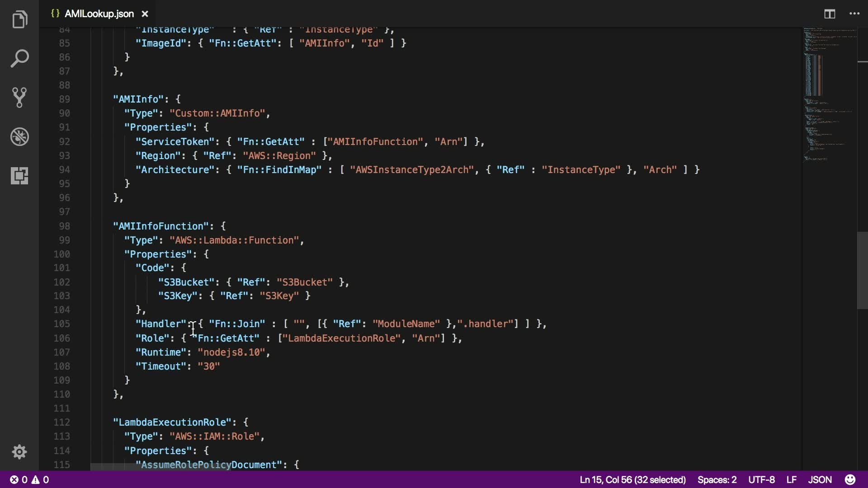Viewport: 868px width, 488px height.
Task: Select the AMILookup.json tab
Action: tap(99, 14)
